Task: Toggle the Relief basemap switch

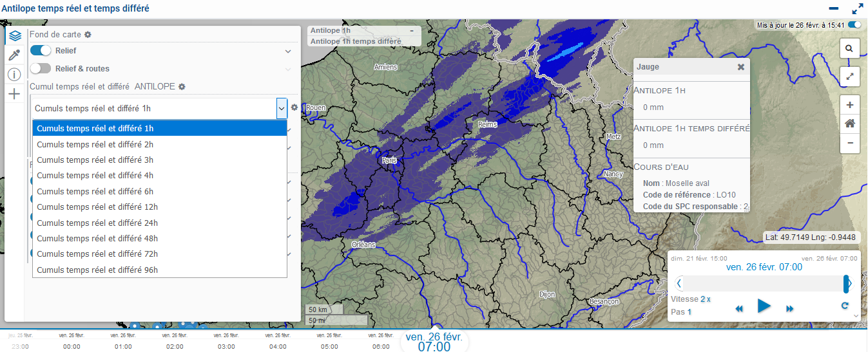Action: point(41,51)
